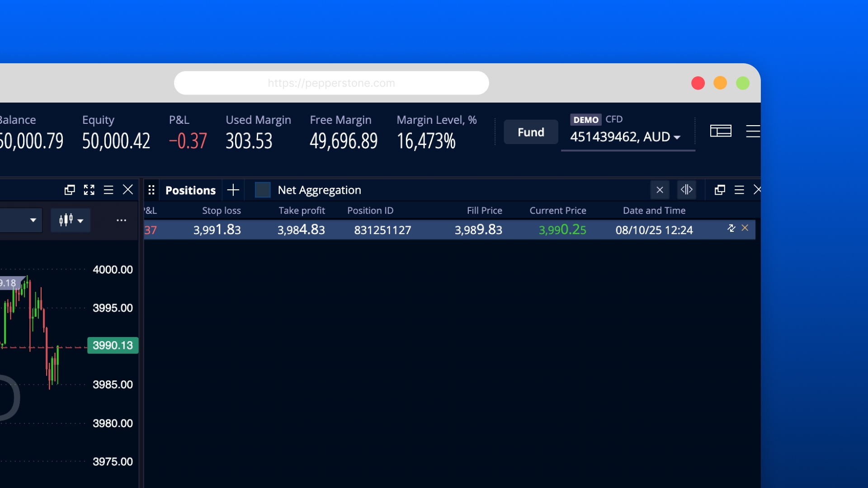Detach the chart panel to new window
The width and height of the screenshot is (868, 488).
coord(70,190)
